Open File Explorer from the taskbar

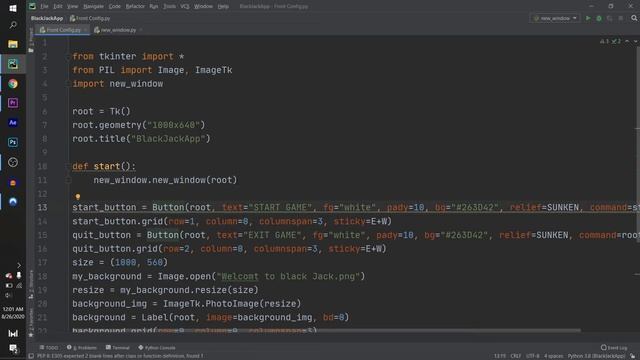pos(13,44)
